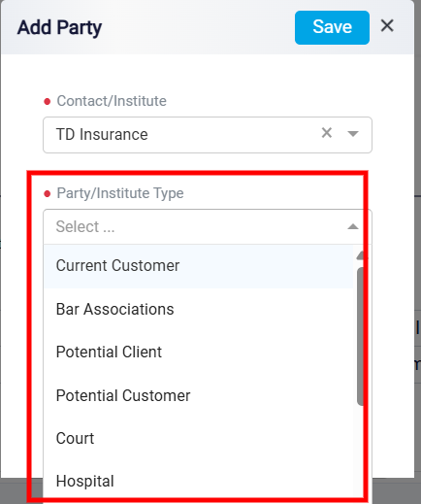The width and height of the screenshot is (421, 504).
Task: Collapse the Party/Institute Type dropdown caret
Action: [353, 226]
